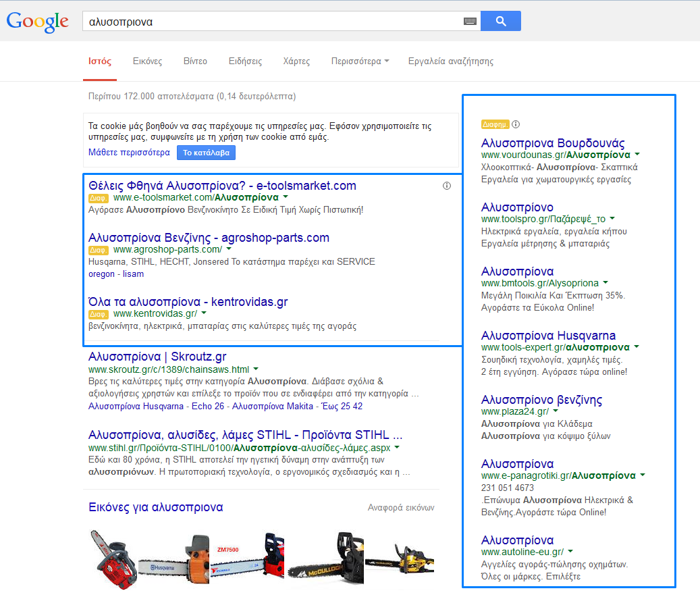Expand the Περισσότερα menu
The height and width of the screenshot is (597, 700).
360,61
